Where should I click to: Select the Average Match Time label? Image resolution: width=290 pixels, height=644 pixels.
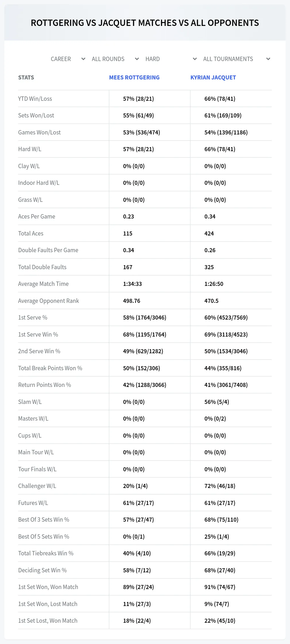click(x=43, y=284)
